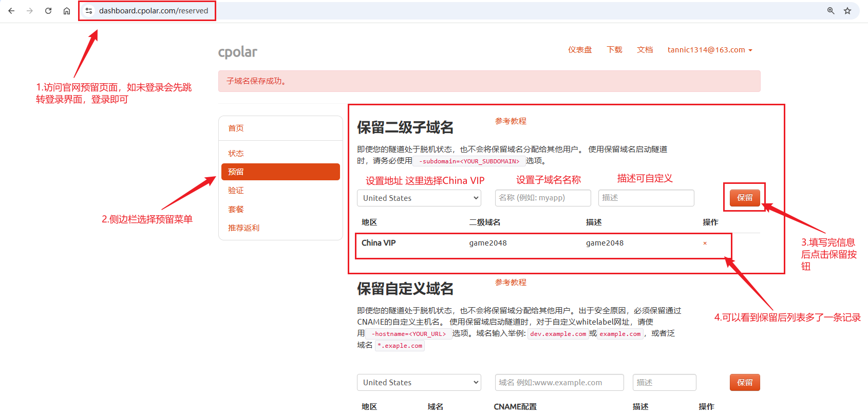This screenshot has height=414, width=868.
Task: Select 状态 in the sidebar
Action: 236,154
